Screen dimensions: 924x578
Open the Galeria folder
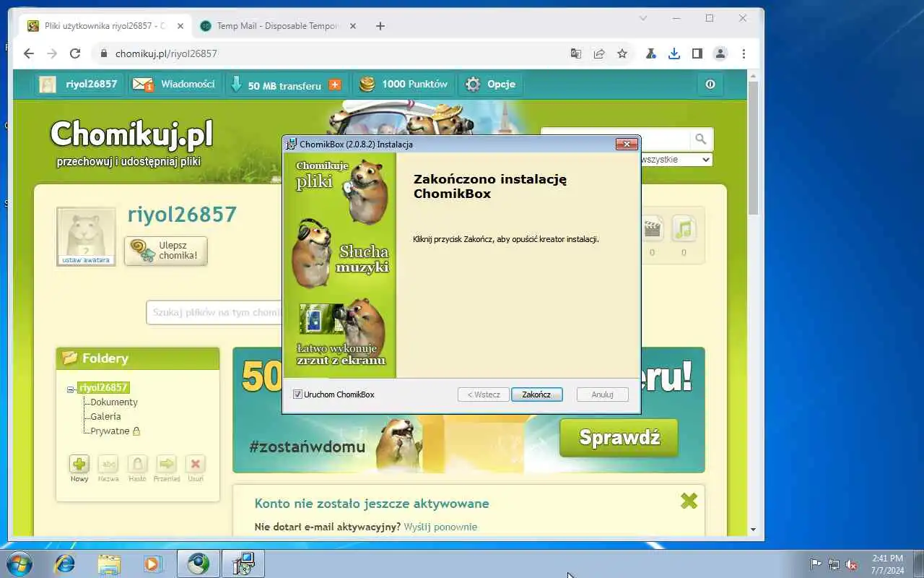pyautogui.click(x=105, y=416)
